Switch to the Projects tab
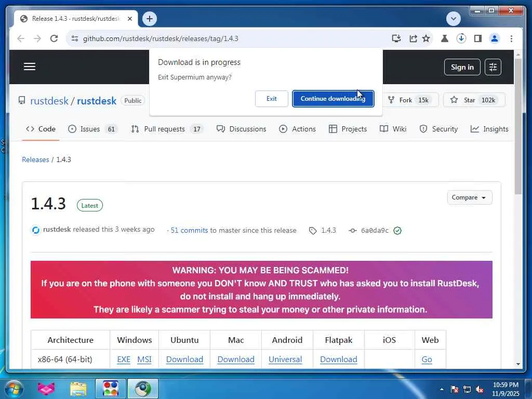 pyautogui.click(x=348, y=129)
